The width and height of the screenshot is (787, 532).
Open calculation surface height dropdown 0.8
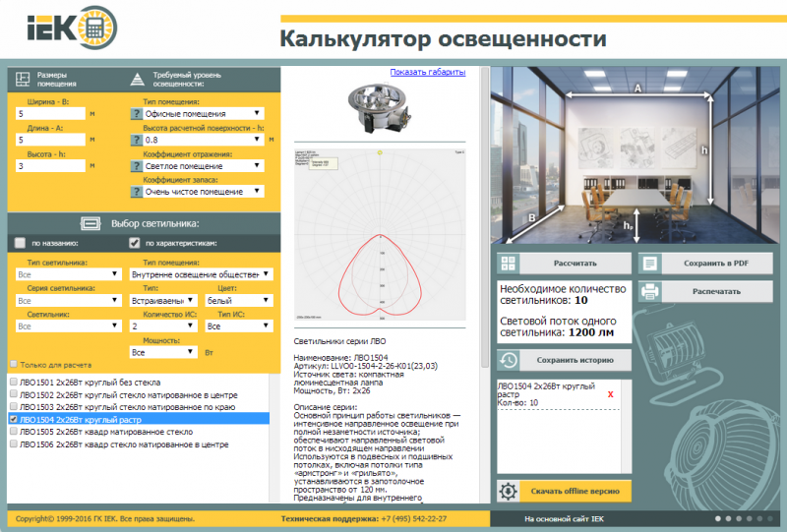204,140
